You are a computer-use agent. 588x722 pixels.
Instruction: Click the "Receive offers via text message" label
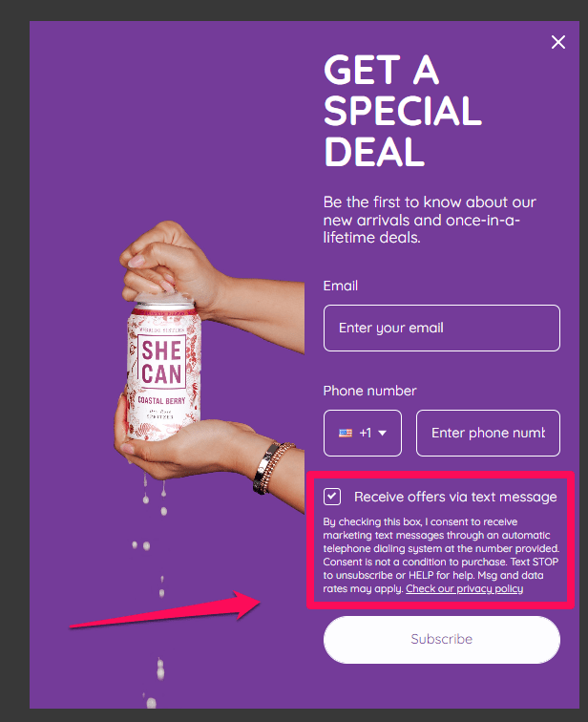pos(455,497)
